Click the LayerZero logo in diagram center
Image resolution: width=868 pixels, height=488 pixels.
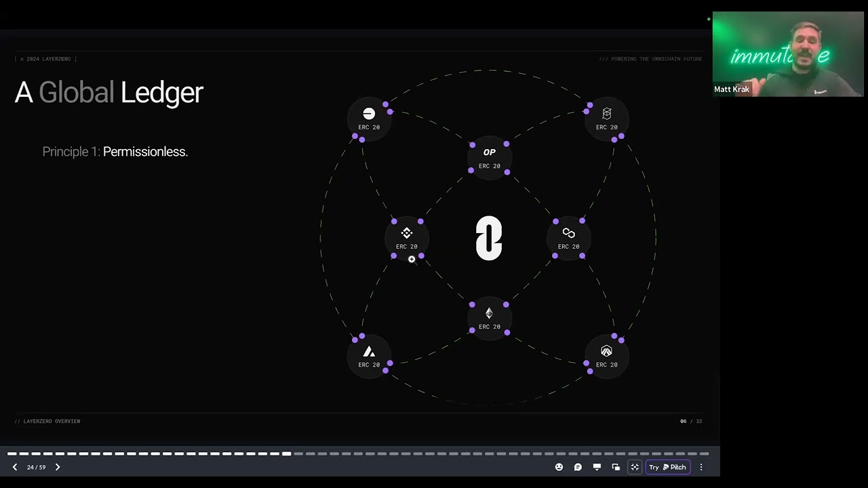489,239
